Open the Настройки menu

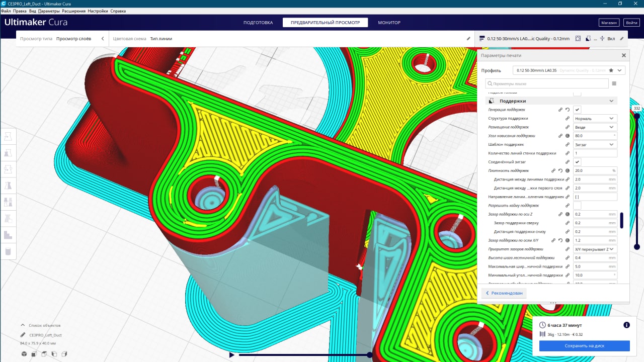97,11
